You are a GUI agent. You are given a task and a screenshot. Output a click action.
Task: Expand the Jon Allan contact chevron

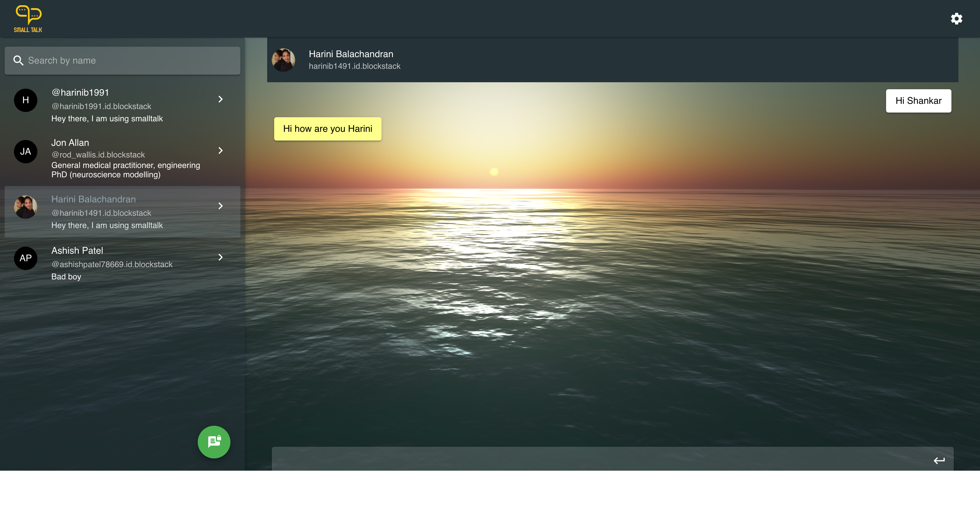[220, 150]
